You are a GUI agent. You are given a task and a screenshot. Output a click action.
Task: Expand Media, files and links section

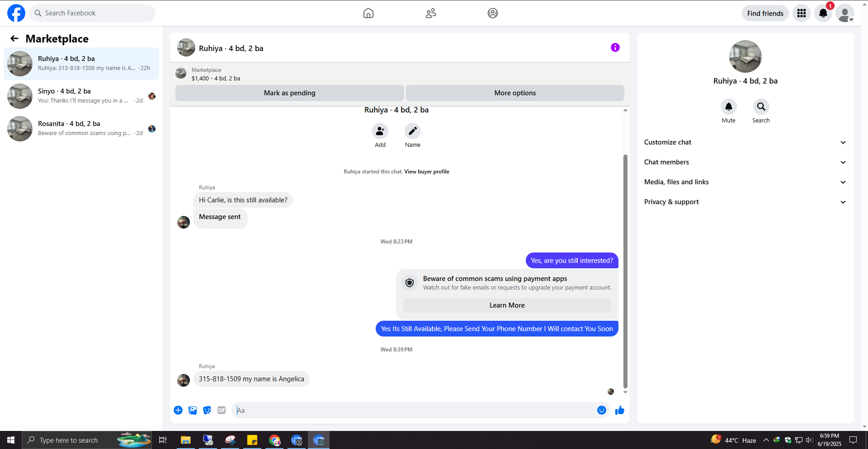(x=745, y=182)
